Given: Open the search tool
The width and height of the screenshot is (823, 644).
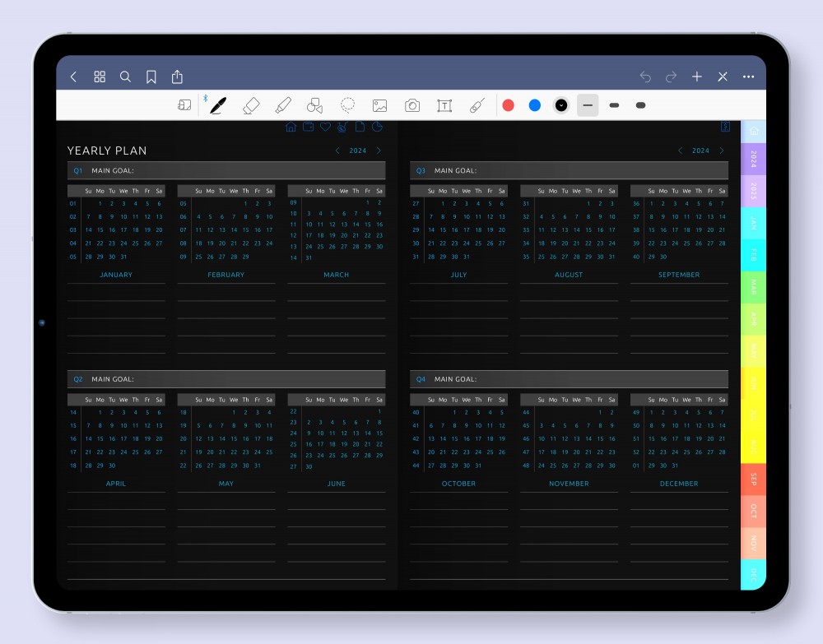Looking at the screenshot, I should 125,77.
